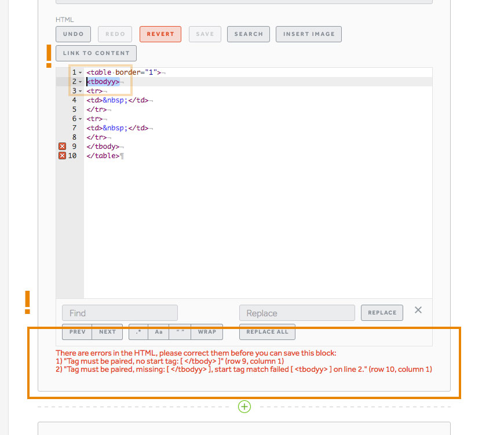
Task: Collapse fold arrow on line 1
Action: point(81,72)
